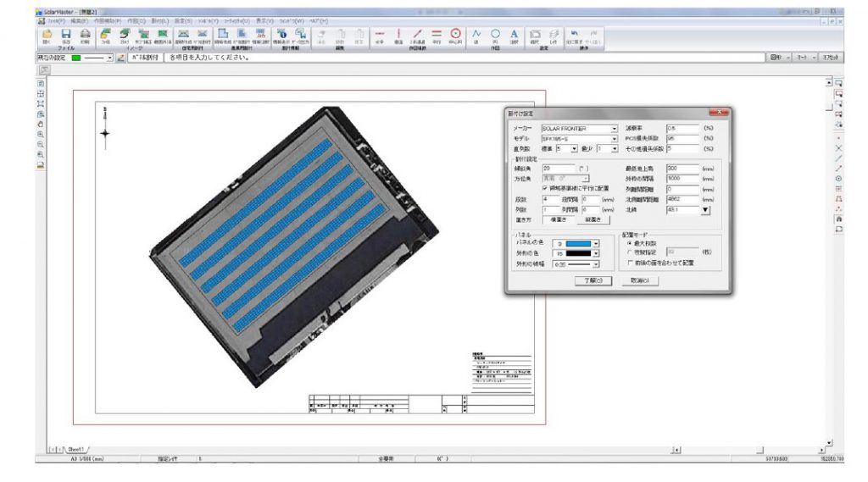
Task: Open the モデル SFK185-S dropdown
Action: click(614, 139)
